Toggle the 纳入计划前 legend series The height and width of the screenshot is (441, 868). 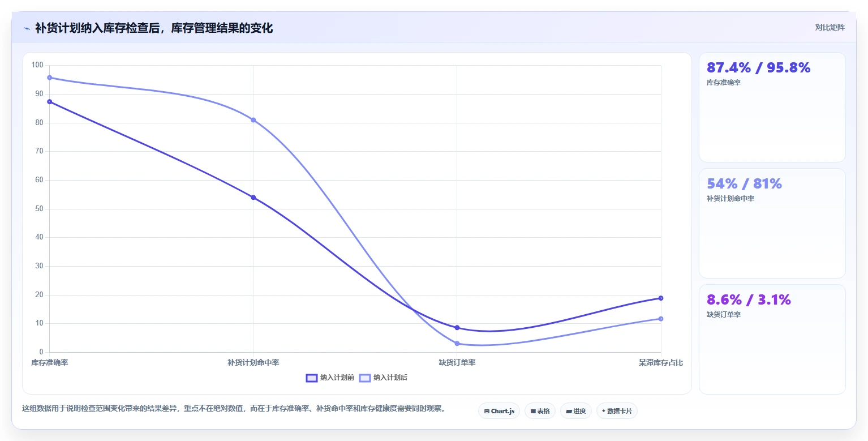pos(330,378)
